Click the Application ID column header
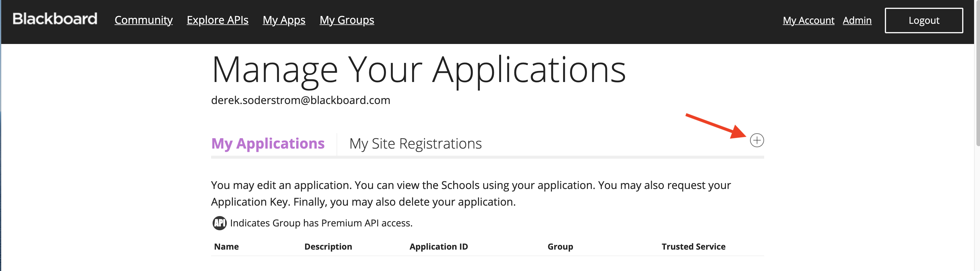 tap(439, 247)
